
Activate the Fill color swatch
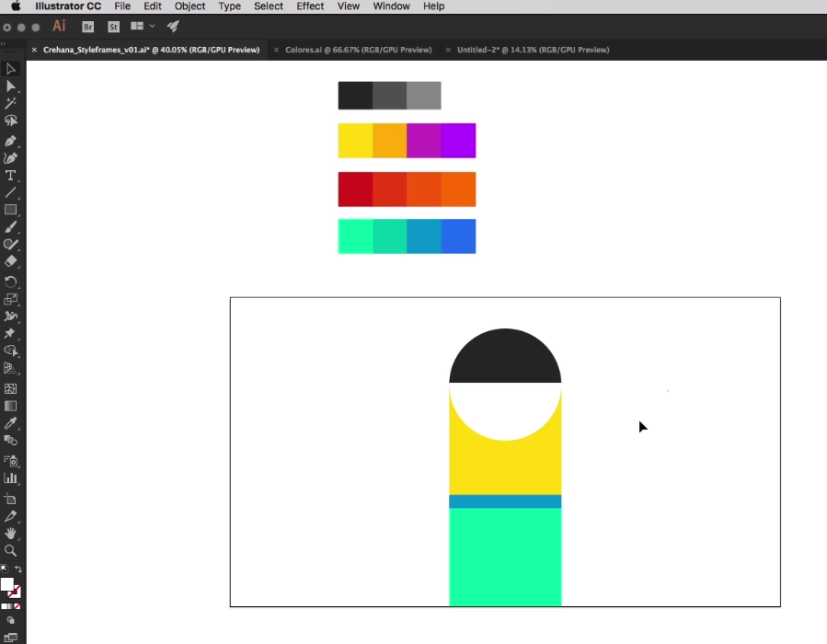tap(6, 586)
